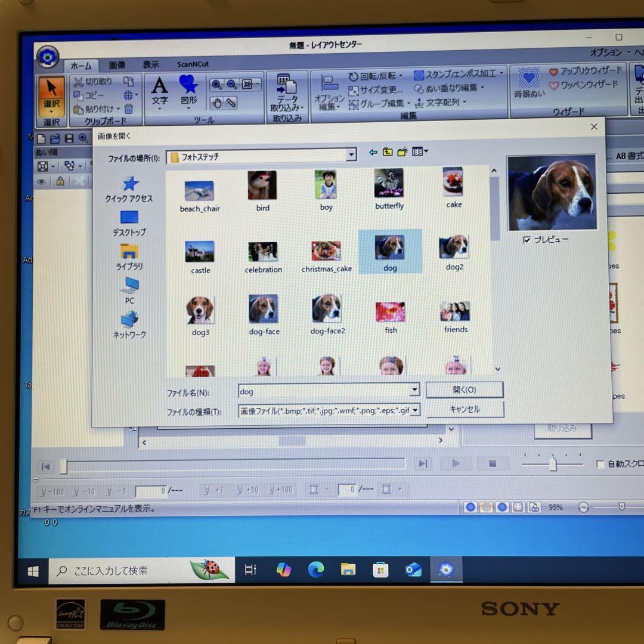The image size is (644, 644).
Task: Select the Text (文字) tool
Action: [159, 92]
